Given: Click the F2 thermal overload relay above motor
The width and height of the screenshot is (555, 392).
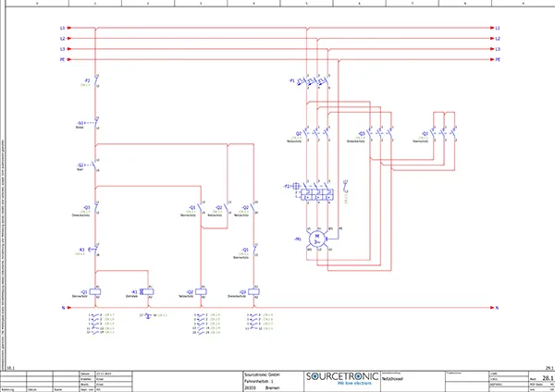Looking at the screenshot, I should click(x=317, y=196).
